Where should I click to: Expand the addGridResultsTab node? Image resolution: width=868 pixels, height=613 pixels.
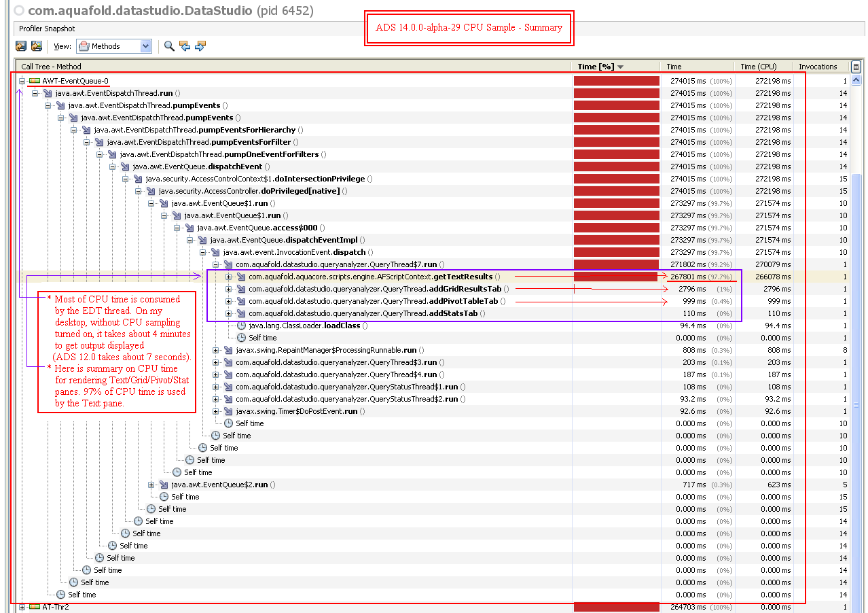pyautogui.click(x=229, y=289)
